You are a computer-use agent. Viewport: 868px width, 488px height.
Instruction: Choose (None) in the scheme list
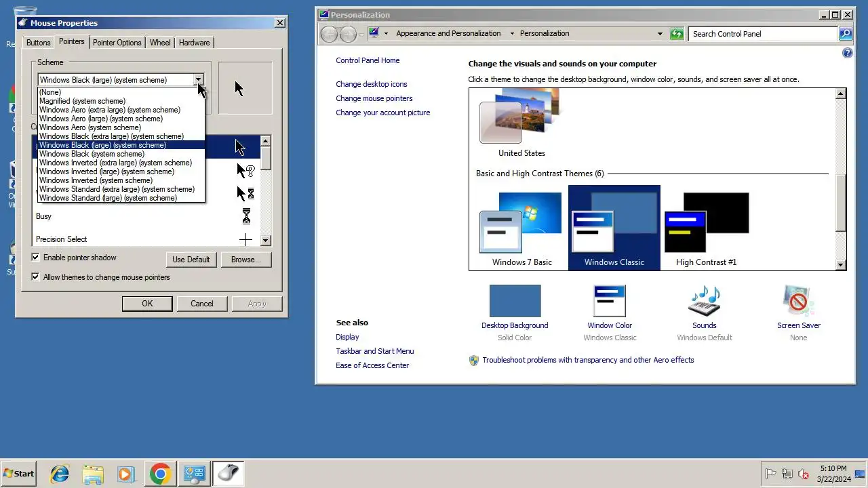(x=121, y=92)
